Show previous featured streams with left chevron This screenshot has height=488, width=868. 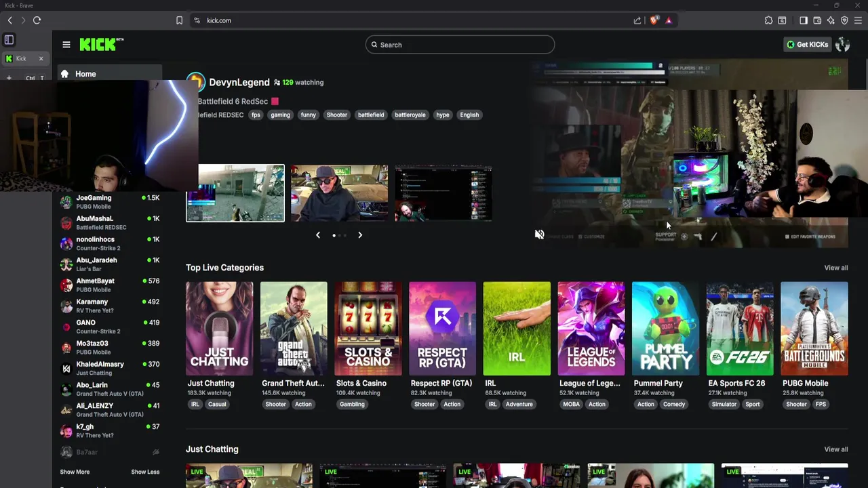point(318,235)
